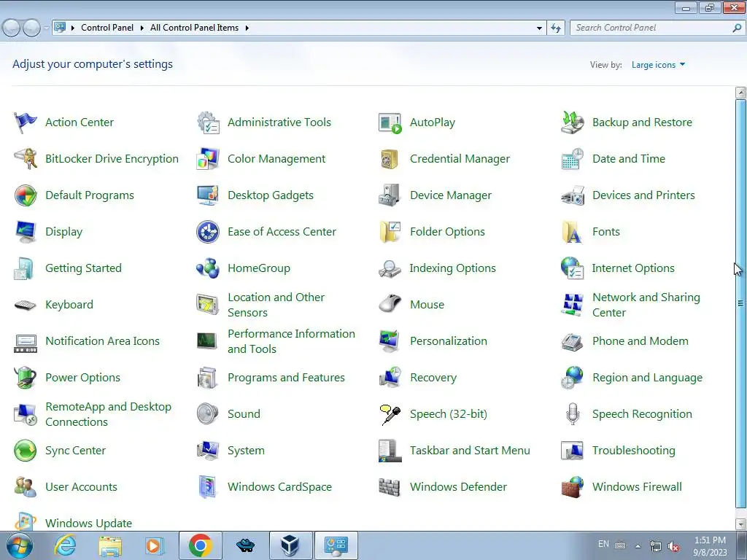Open Location and Other Sensors link
The image size is (747, 560).
[276, 305]
